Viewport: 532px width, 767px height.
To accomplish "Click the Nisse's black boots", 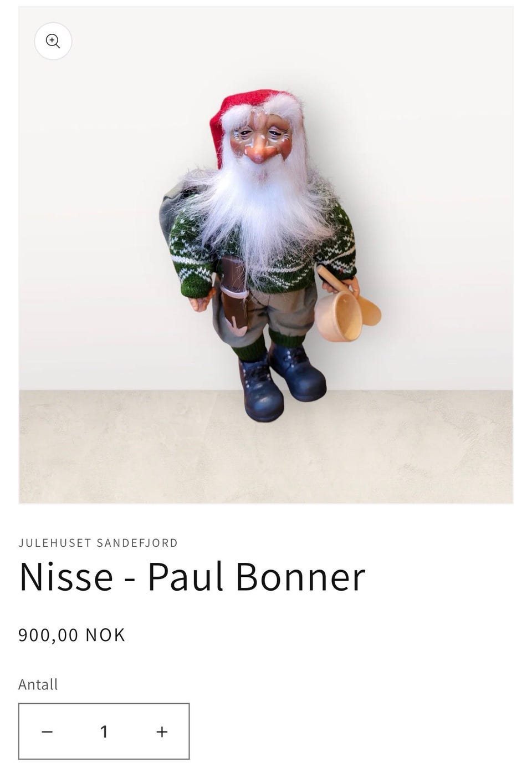I will [283, 382].
